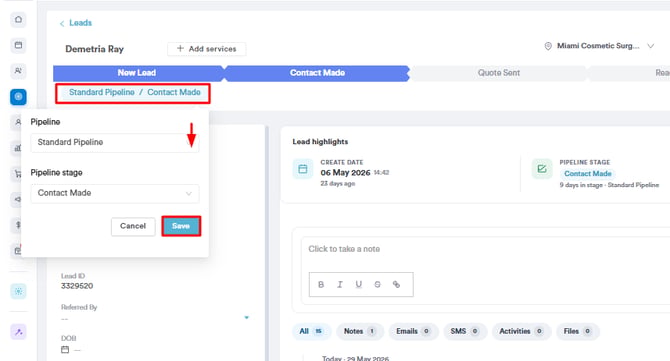Screen dimensions: 670x361
Task: Insert a link in note editor
Action: pos(396,285)
